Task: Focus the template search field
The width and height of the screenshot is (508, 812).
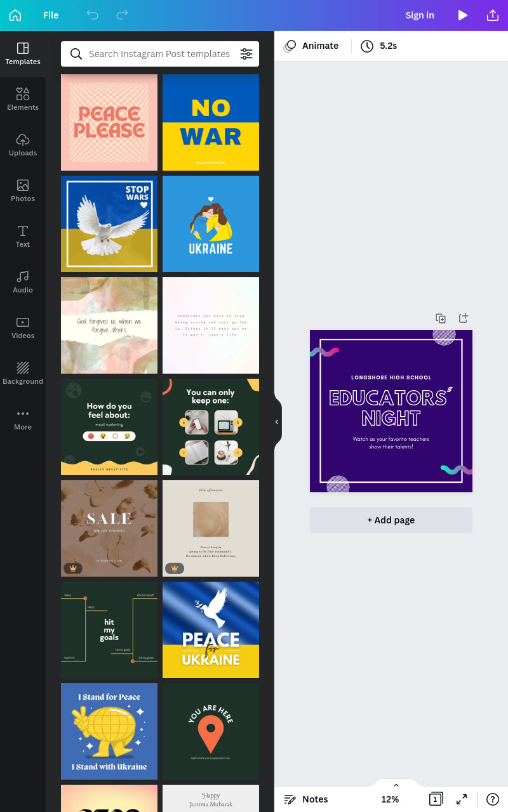Action: (159, 54)
